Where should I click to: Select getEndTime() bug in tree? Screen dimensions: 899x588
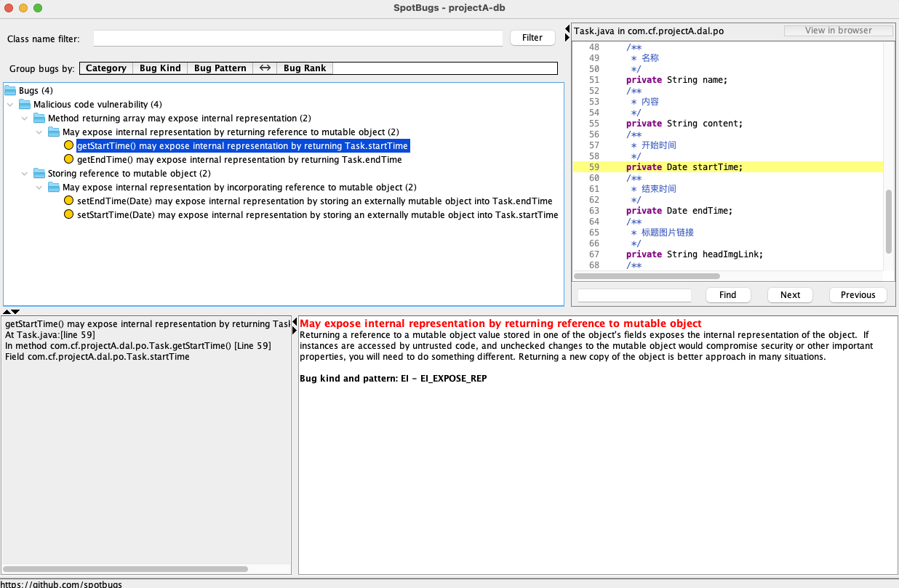(x=239, y=160)
